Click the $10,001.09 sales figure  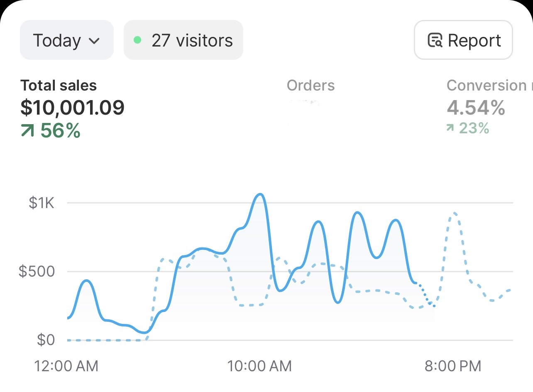[72, 108]
